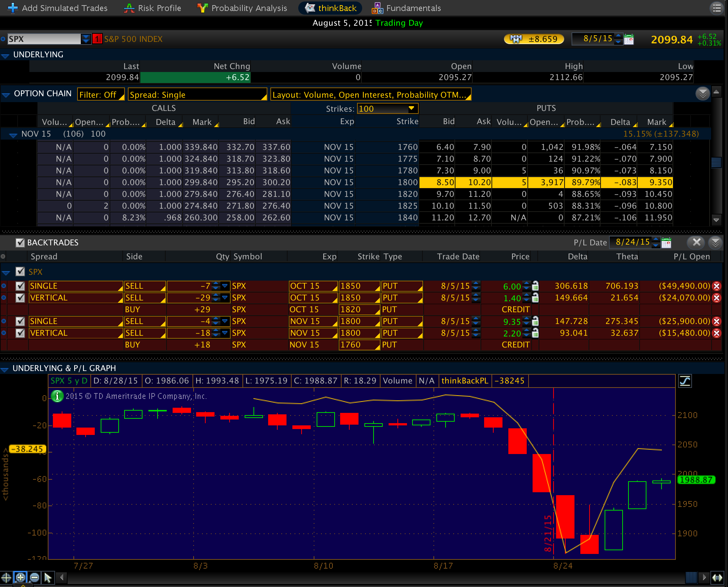Screen dimensions: 728x587
Task: Delete the VERTICAL OCT 15 trade with red X
Action: (716, 298)
